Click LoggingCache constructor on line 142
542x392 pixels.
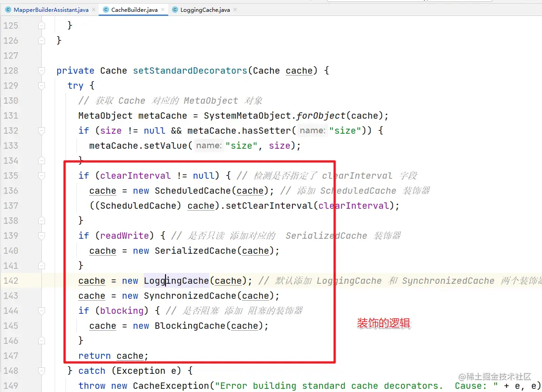(x=176, y=281)
